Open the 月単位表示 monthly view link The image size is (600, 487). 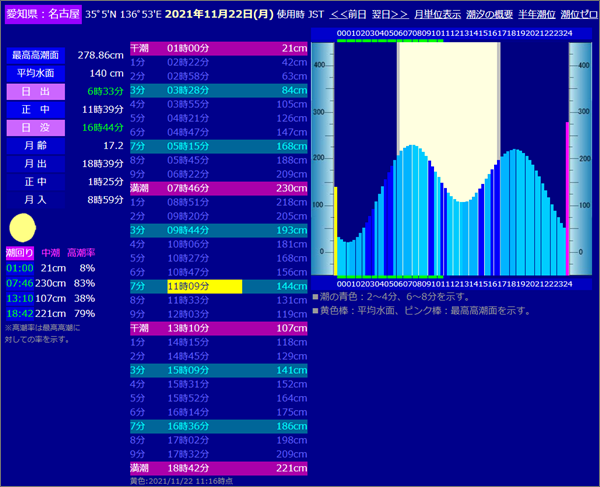(437, 15)
